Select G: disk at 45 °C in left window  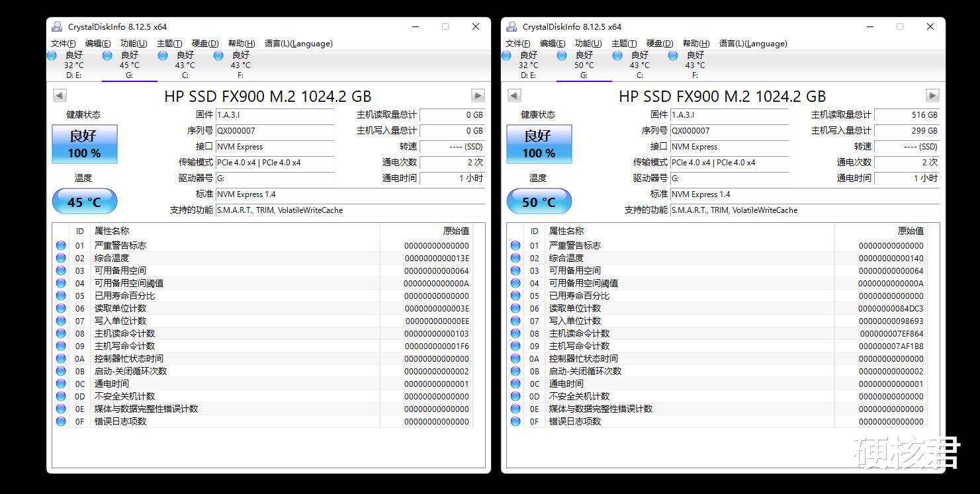click(x=129, y=65)
